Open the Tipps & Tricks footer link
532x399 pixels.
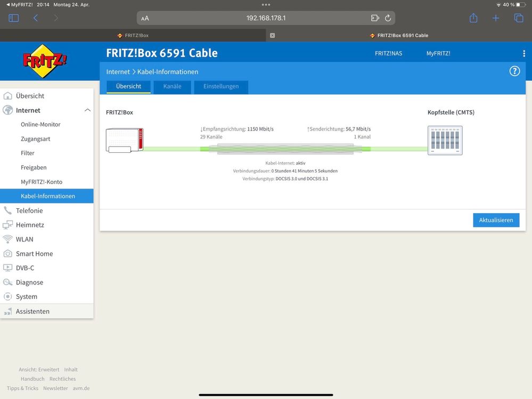coord(22,388)
